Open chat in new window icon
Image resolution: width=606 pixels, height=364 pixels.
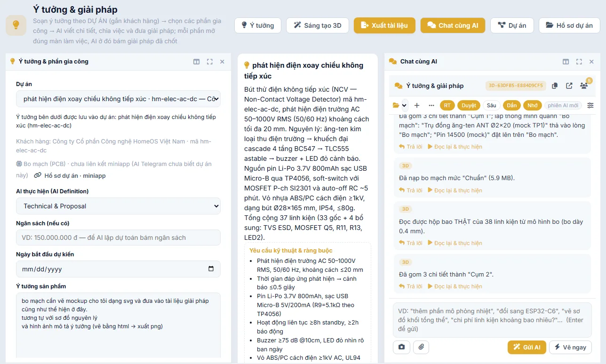(x=569, y=86)
